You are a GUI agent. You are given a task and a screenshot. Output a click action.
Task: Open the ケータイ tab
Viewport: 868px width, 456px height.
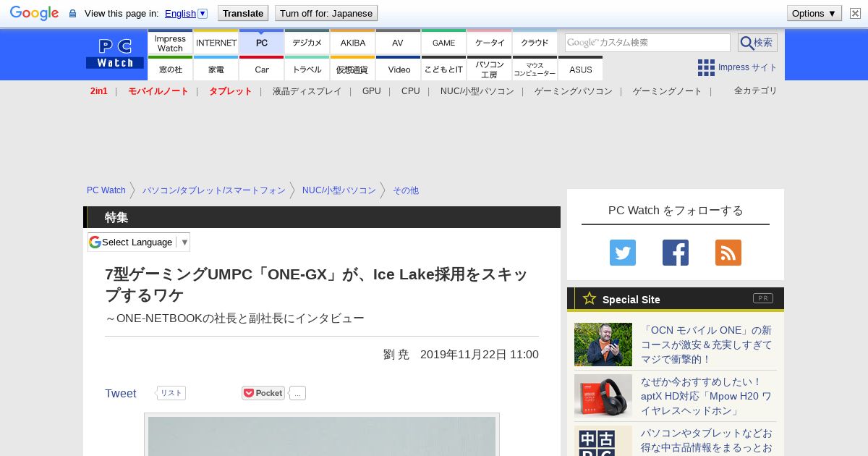490,43
